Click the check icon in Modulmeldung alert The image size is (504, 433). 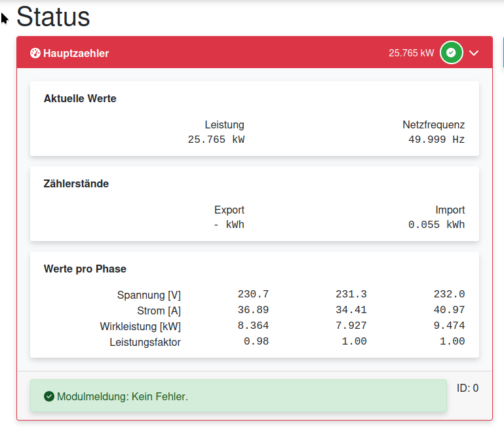pyautogui.click(x=49, y=396)
